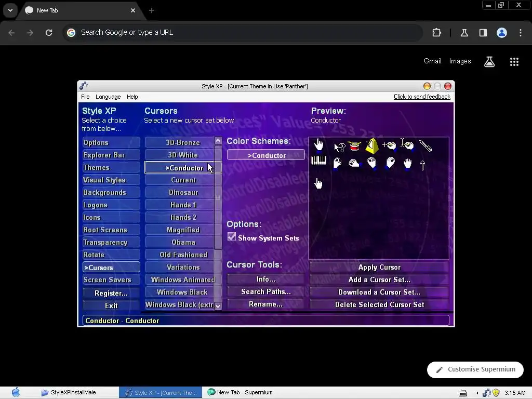
Task: Click the Search Paths button
Action: tap(265, 292)
